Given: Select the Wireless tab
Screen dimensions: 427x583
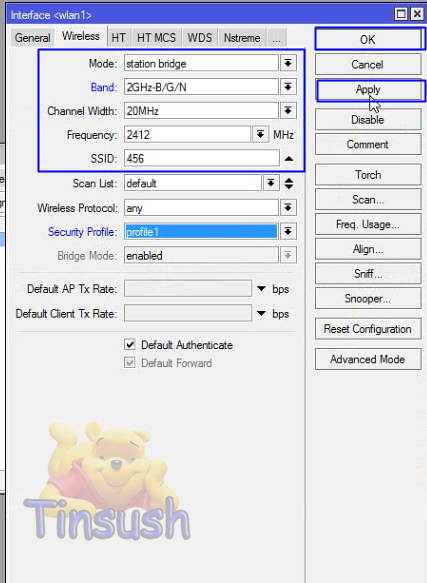Looking at the screenshot, I should point(81,36).
